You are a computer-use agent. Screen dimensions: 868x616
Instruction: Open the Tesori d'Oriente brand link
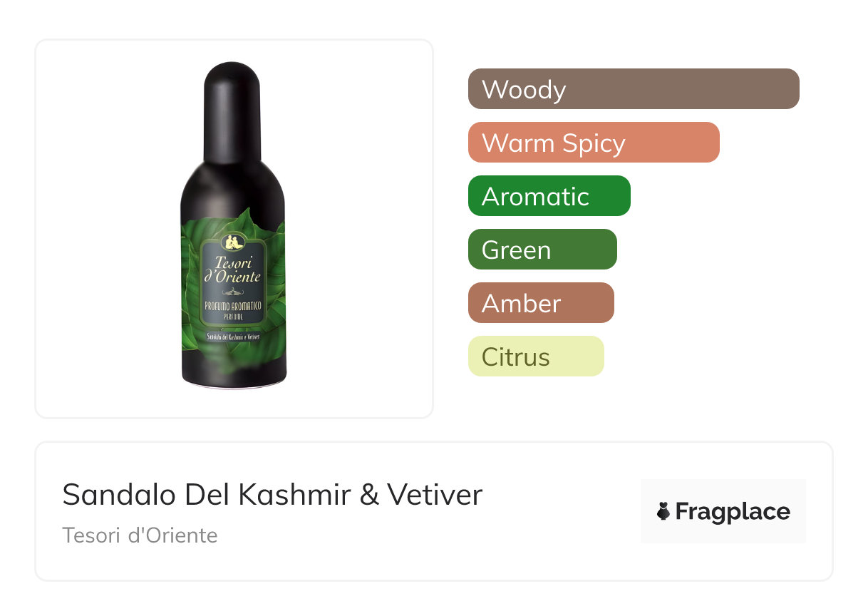pos(140,535)
